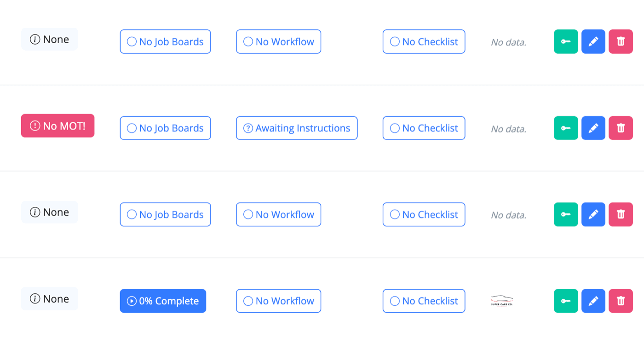Click No Job Boards in the first row
644x343 pixels.
[165, 41]
